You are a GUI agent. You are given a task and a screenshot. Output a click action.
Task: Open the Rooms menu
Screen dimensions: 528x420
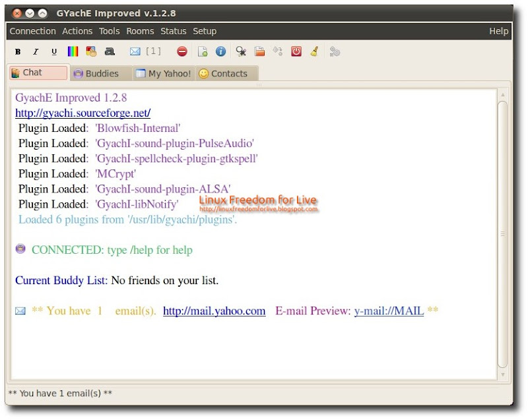coord(140,31)
